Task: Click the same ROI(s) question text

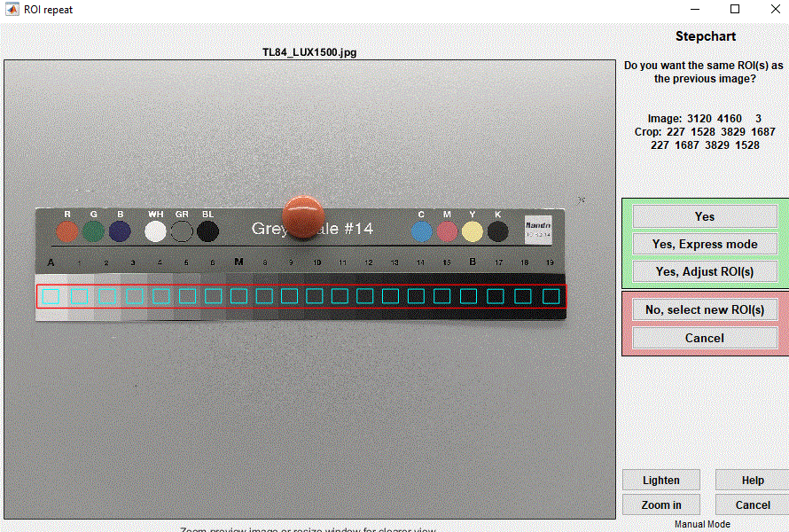Action: (705, 72)
